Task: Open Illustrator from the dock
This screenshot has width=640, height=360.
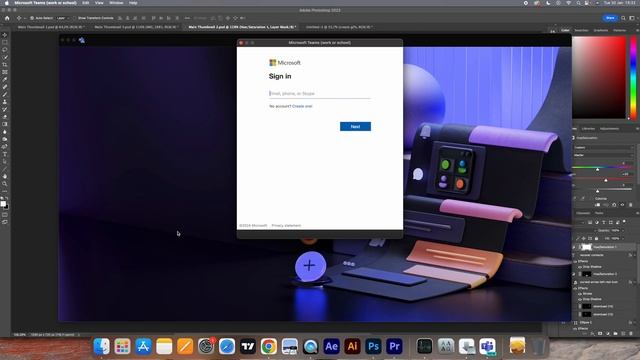Action: tap(352, 347)
